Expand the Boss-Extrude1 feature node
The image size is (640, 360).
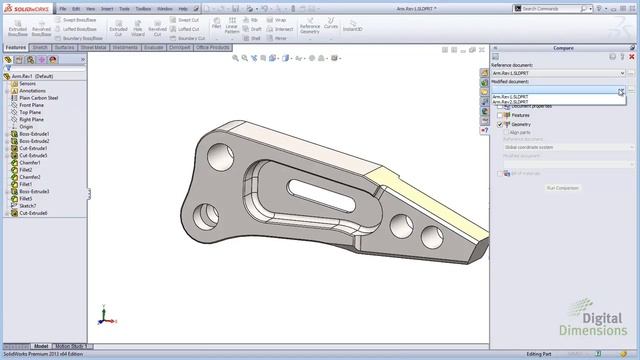(x=7, y=134)
